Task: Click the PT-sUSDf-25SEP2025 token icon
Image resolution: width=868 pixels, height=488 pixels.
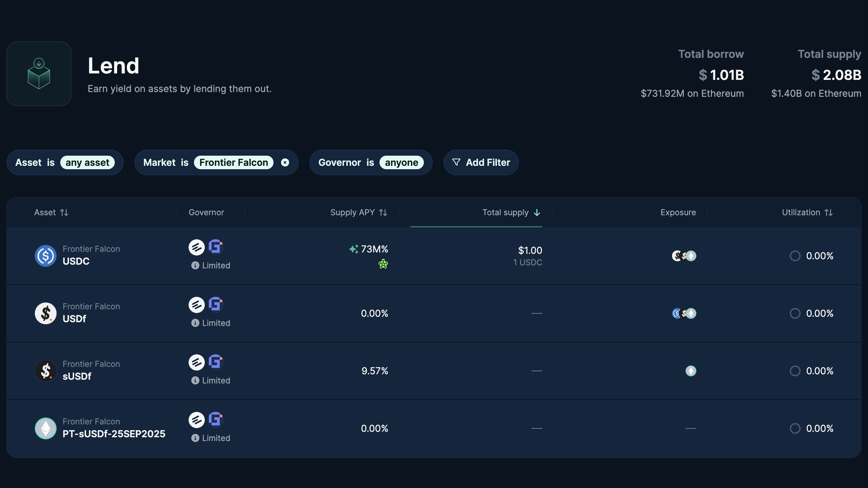Action: pos(46,428)
